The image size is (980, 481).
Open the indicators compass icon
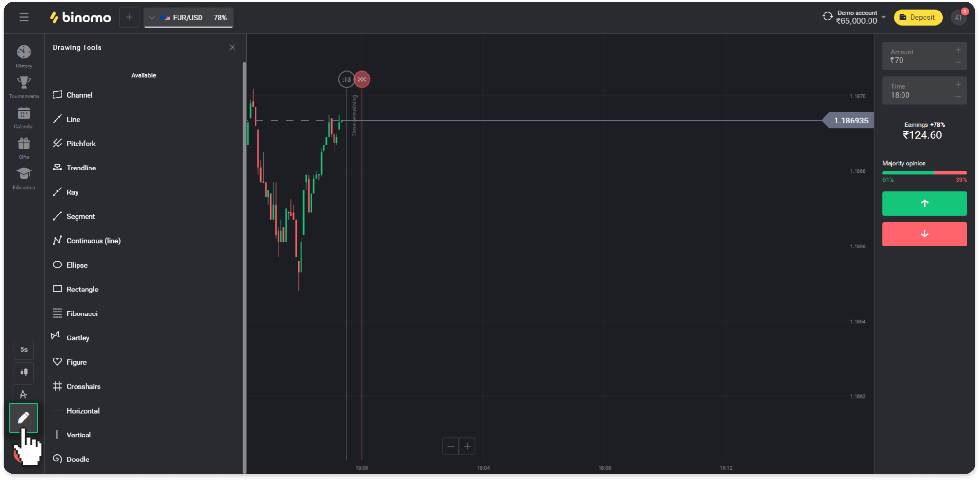(x=23, y=394)
